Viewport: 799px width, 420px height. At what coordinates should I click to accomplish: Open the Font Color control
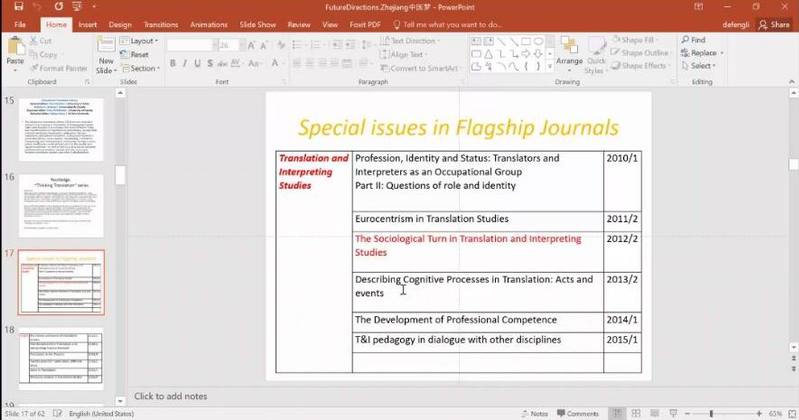pyautogui.click(x=276, y=63)
